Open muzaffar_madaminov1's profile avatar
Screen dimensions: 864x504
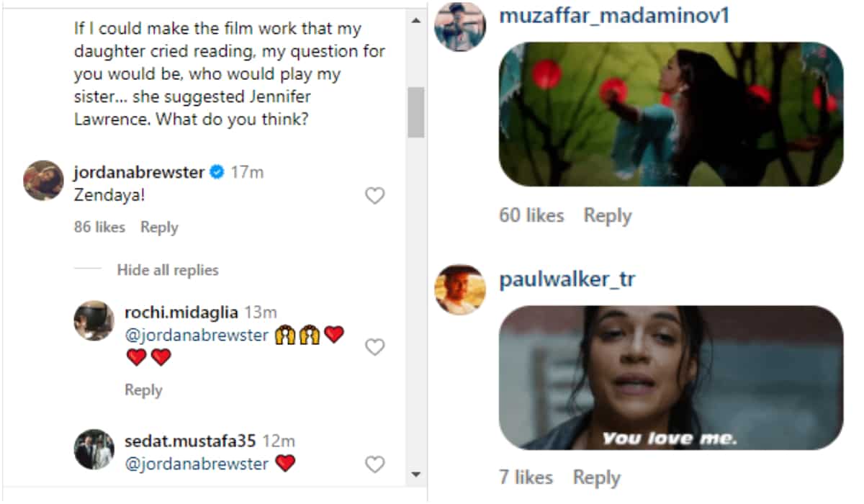tap(461, 27)
